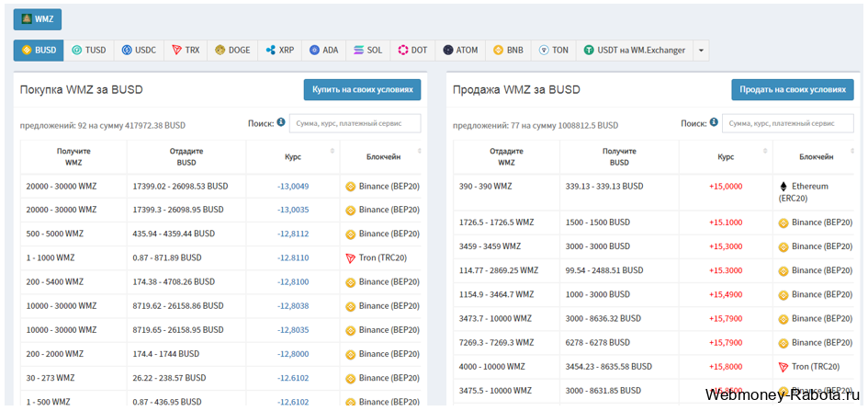Image resolution: width=868 pixels, height=411 pixels.
Task: Expand the more currencies dropdown arrow
Action: click(701, 50)
